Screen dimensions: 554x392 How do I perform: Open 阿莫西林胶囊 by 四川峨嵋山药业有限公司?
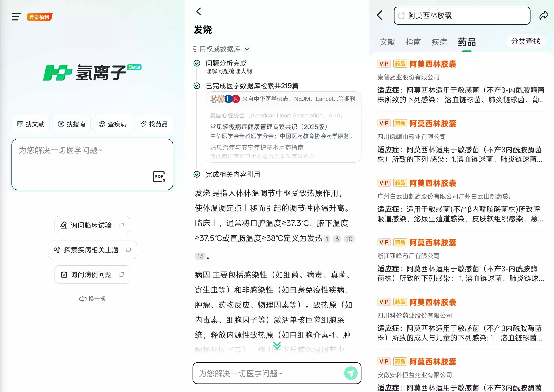pyautogui.click(x=461, y=141)
